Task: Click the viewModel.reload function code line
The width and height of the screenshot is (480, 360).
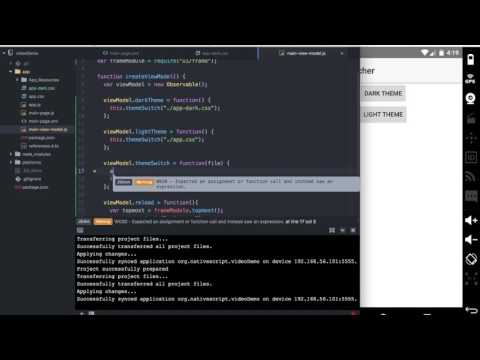Action: pos(151,203)
